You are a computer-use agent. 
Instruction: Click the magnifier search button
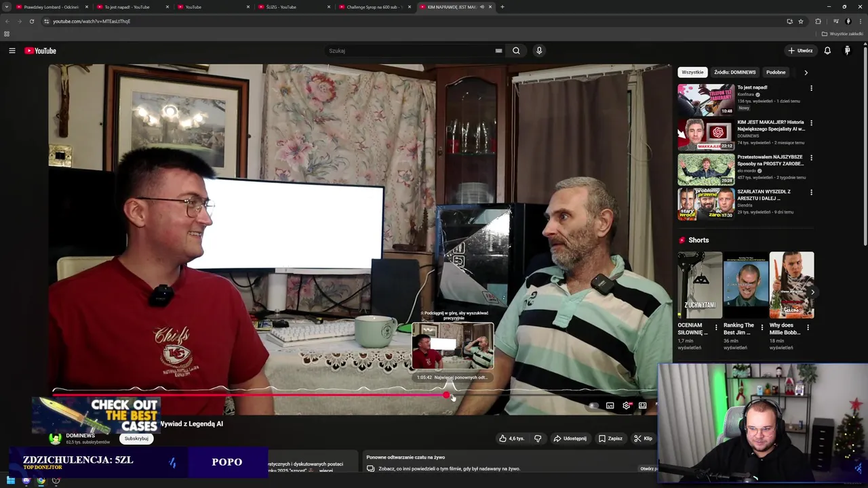tap(516, 51)
